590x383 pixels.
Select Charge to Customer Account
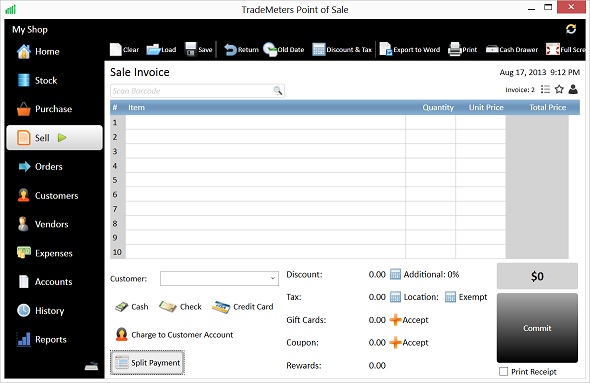174,334
